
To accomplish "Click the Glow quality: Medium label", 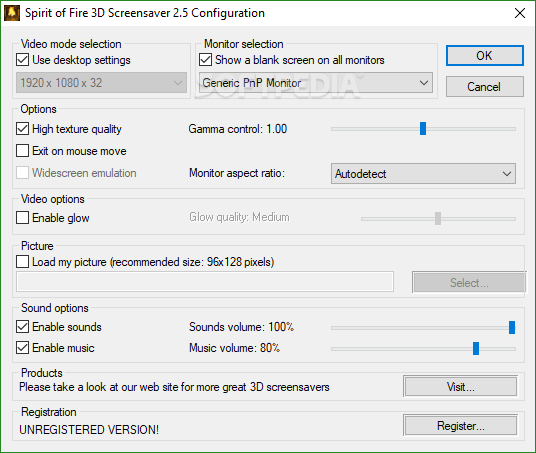I will 239,217.
